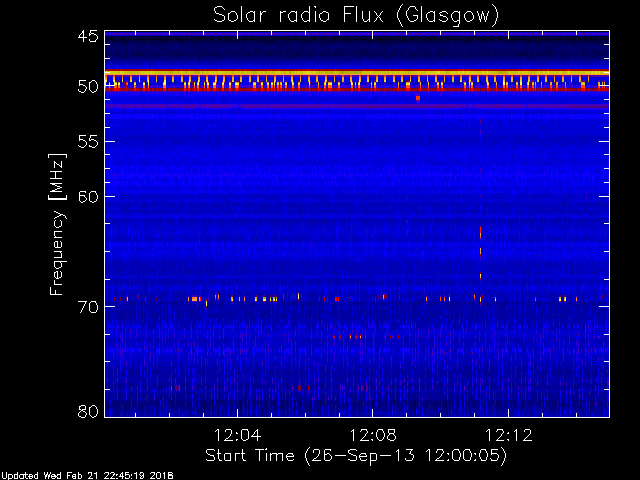Viewport: 640px width, 480px height.
Task: Click the 50 frequency tick label
Action: [x=88, y=87]
